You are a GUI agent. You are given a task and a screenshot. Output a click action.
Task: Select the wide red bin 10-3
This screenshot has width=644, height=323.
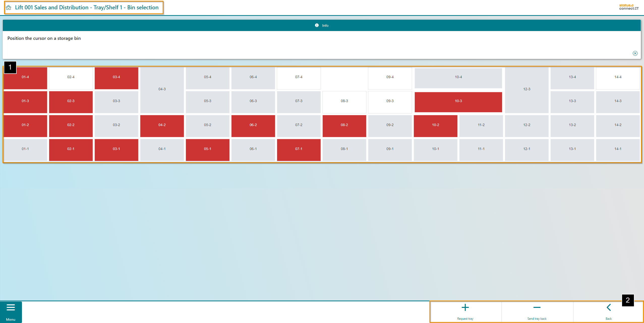click(x=458, y=101)
